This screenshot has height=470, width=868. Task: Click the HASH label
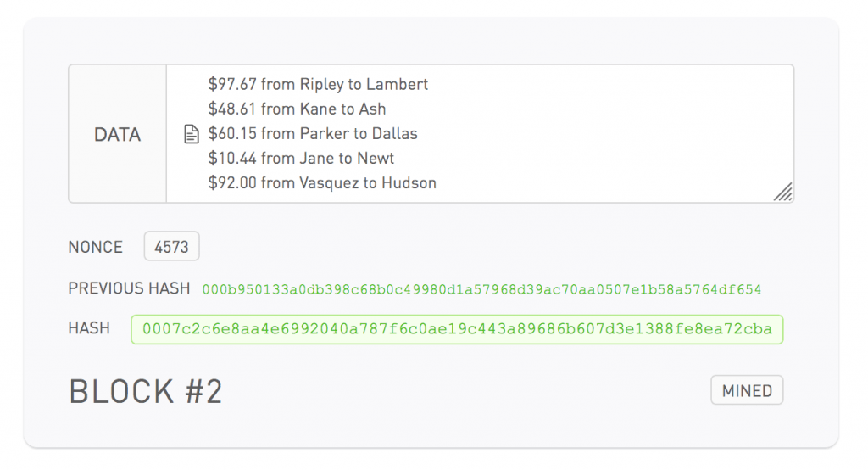(x=89, y=327)
